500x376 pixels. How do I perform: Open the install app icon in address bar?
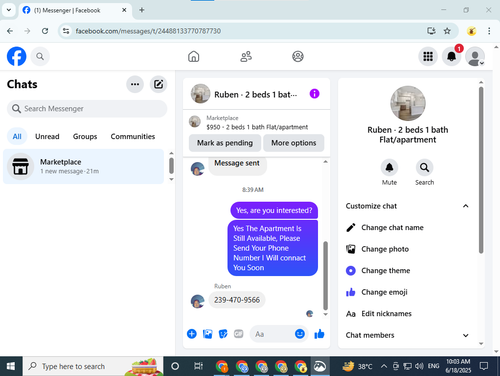pos(431,31)
